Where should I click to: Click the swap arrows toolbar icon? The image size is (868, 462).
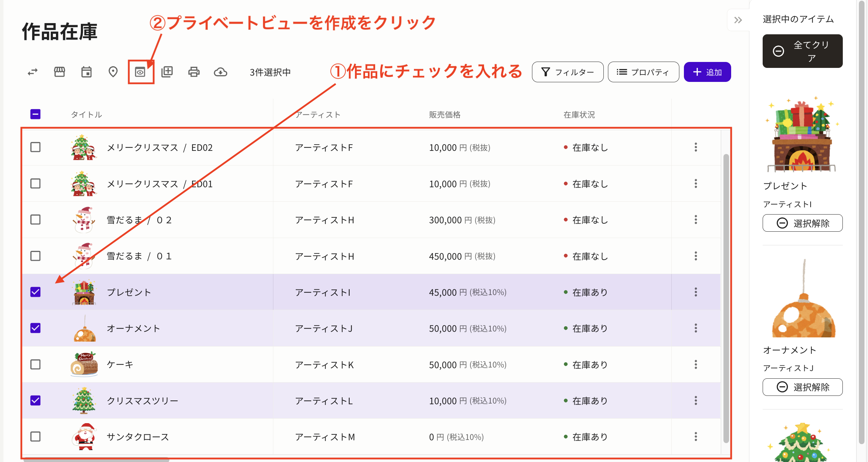[x=33, y=72]
